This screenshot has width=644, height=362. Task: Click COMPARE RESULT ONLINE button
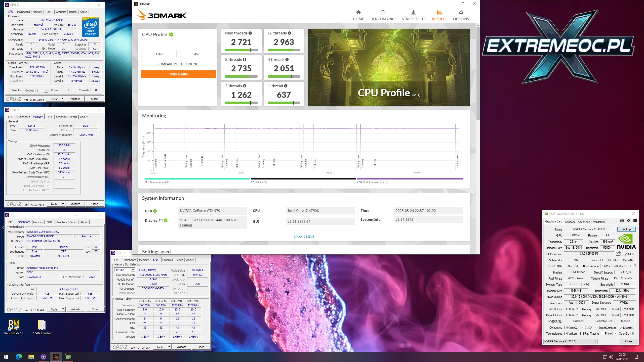[x=177, y=64]
